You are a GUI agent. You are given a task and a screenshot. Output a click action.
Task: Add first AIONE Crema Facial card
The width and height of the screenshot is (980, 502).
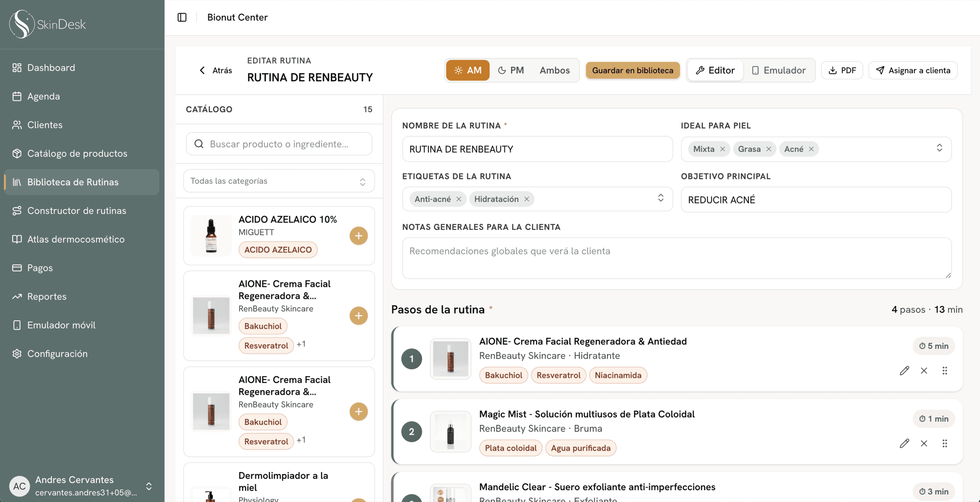point(359,316)
